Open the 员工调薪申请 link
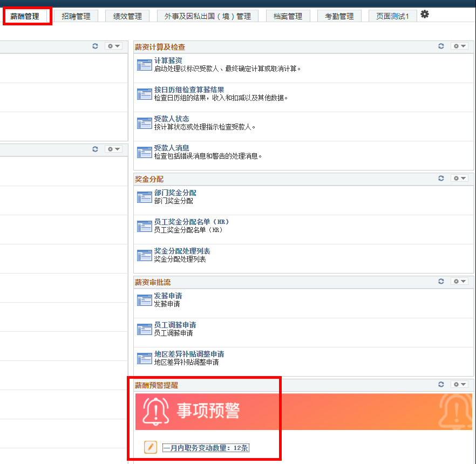The height and width of the screenshot is (464, 476). pos(175,325)
